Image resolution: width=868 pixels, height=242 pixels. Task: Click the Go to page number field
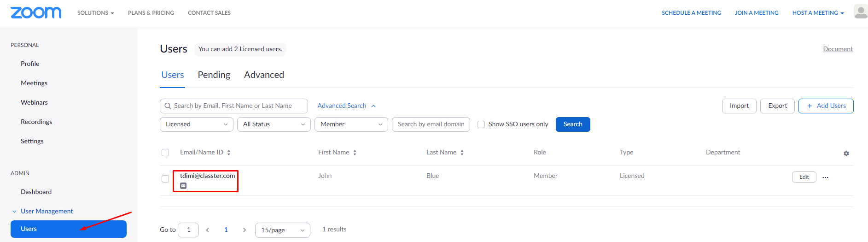click(x=188, y=230)
